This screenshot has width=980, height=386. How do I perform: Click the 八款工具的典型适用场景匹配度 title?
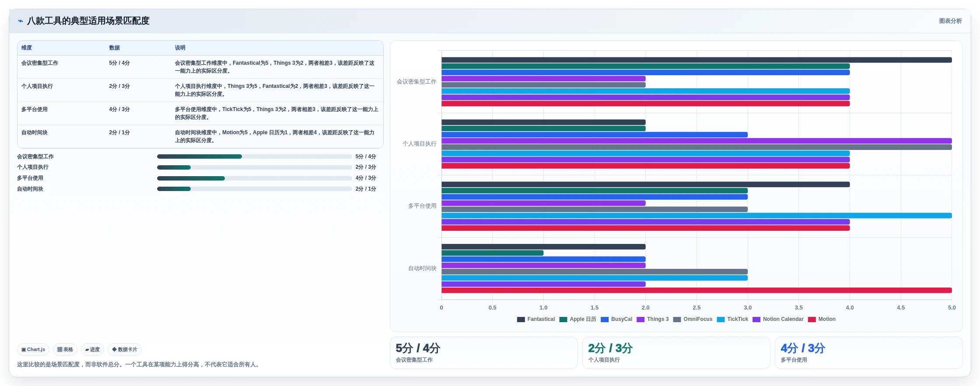pyautogui.click(x=88, y=21)
